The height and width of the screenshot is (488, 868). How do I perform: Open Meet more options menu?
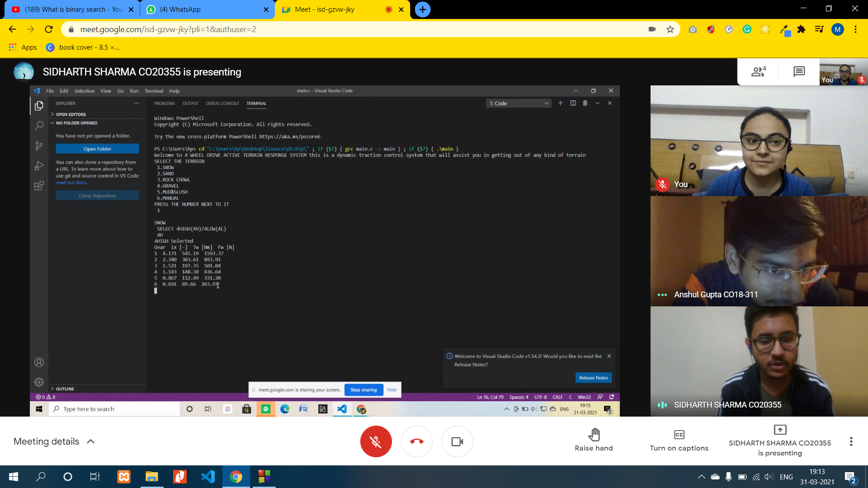pos(851,441)
